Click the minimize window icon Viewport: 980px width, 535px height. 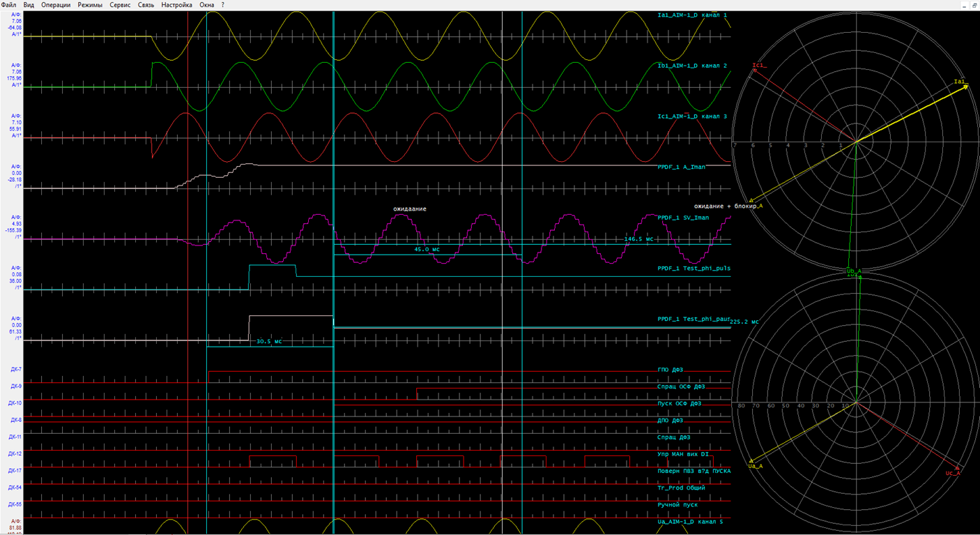(x=964, y=5)
